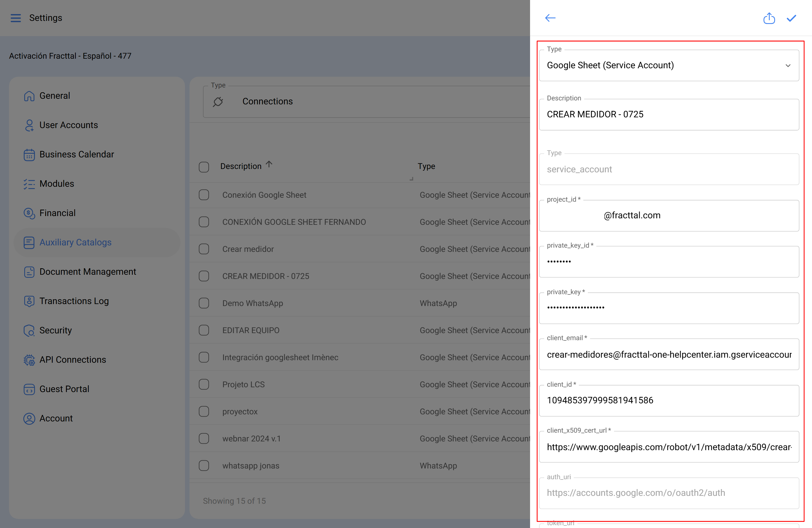812x528 pixels.
Task: Toggle the select-all checkbox in the table header
Action: coord(204,167)
